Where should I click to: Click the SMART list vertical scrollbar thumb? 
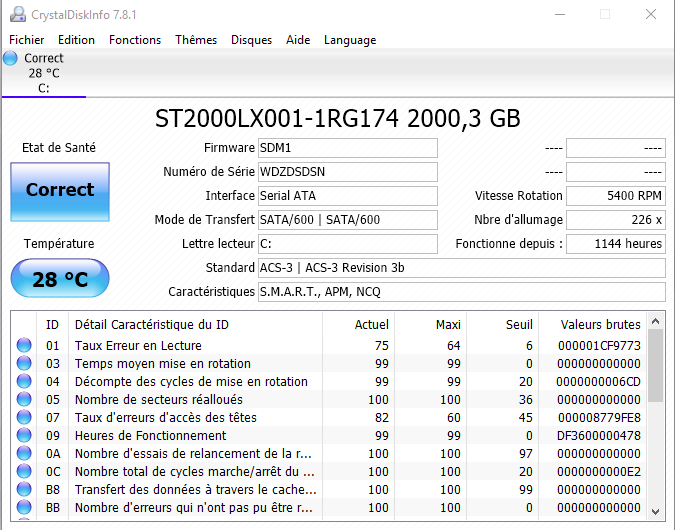[x=656, y=366]
